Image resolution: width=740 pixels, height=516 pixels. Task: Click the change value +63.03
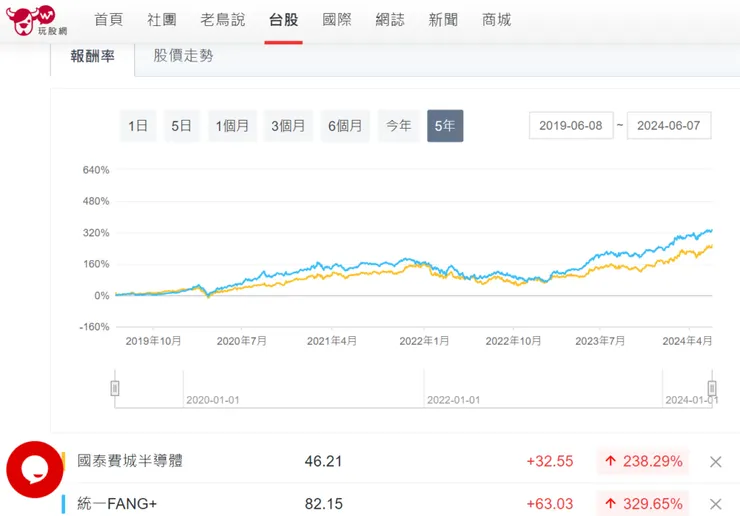point(550,504)
